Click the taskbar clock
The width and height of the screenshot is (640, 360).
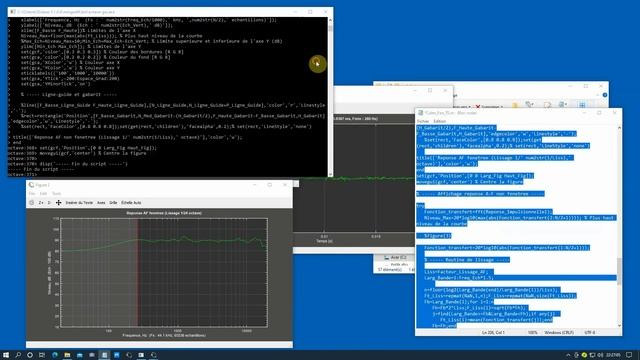[613, 355]
